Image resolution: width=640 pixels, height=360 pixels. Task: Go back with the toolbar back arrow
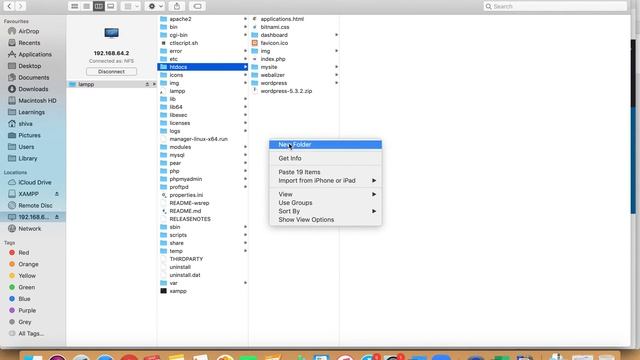[9, 6]
